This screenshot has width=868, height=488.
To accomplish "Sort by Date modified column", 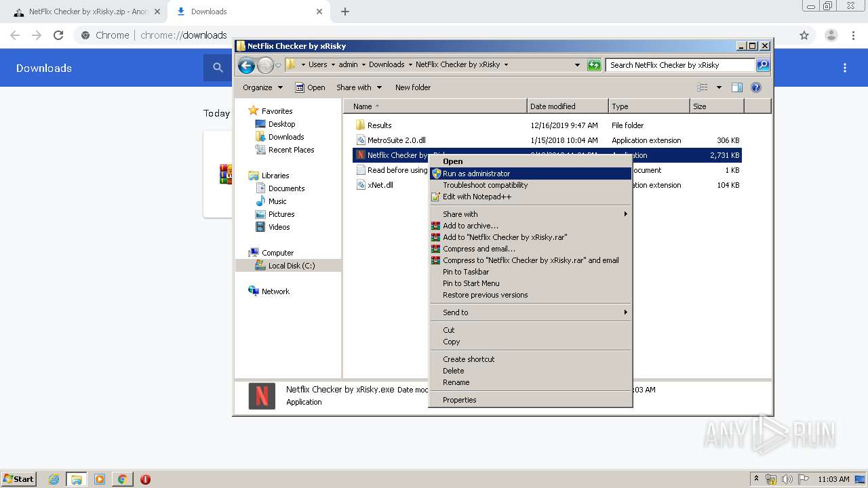I will pos(568,106).
